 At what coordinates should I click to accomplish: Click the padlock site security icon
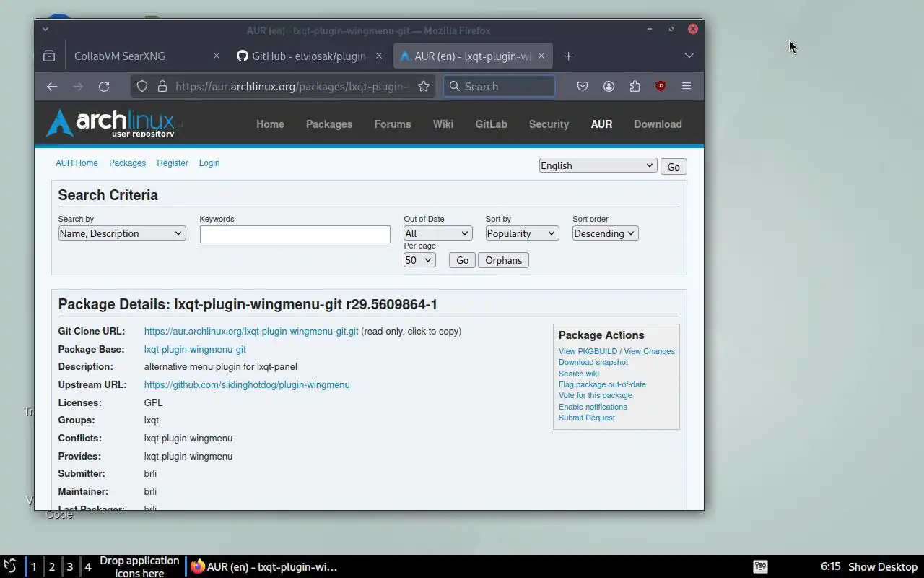[162, 86]
